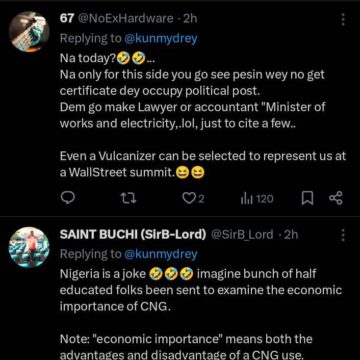Bookmark the NoExHardware tweet
The height and width of the screenshot is (360, 360).
point(307,199)
